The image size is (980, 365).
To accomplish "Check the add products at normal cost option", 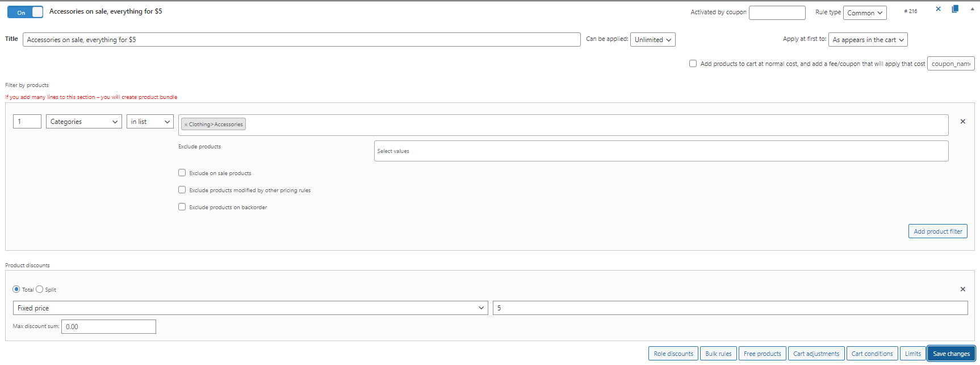I will [x=693, y=64].
